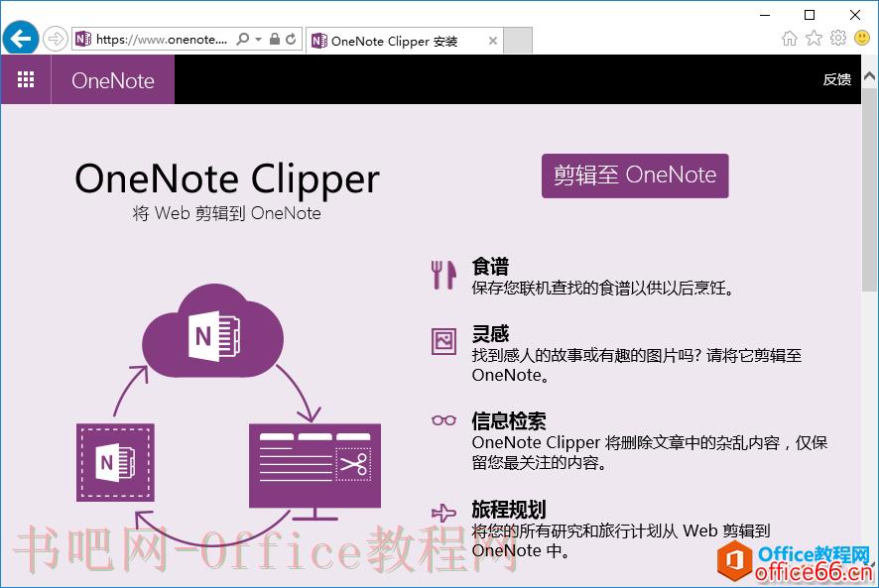The image size is (879, 588).
Task: Click the scrollbar up arrow
Action: tap(870, 75)
